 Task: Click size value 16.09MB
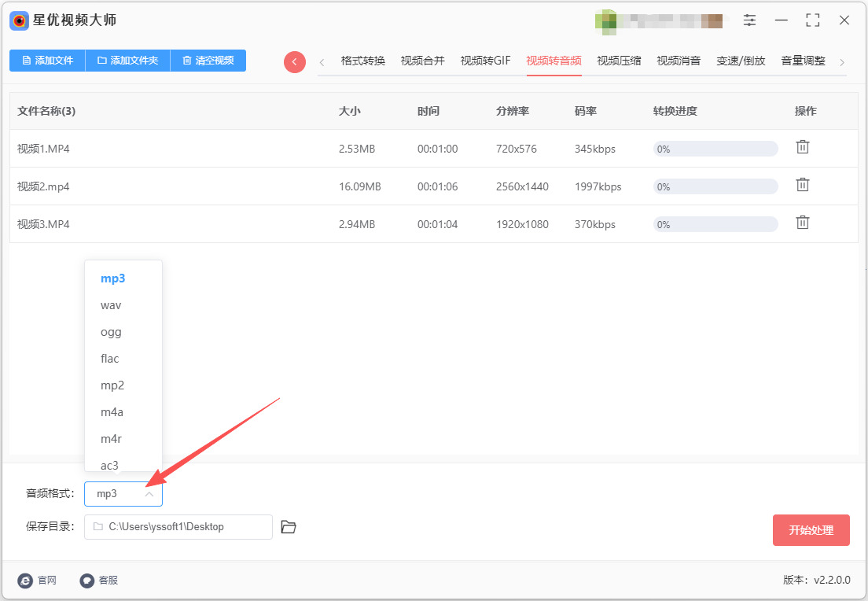pyautogui.click(x=360, y=186)
